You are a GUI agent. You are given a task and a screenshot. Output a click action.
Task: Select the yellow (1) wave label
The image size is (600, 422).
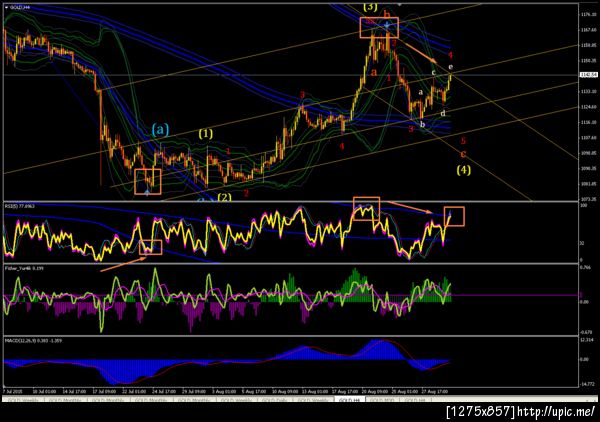click(x=205, y=134)
